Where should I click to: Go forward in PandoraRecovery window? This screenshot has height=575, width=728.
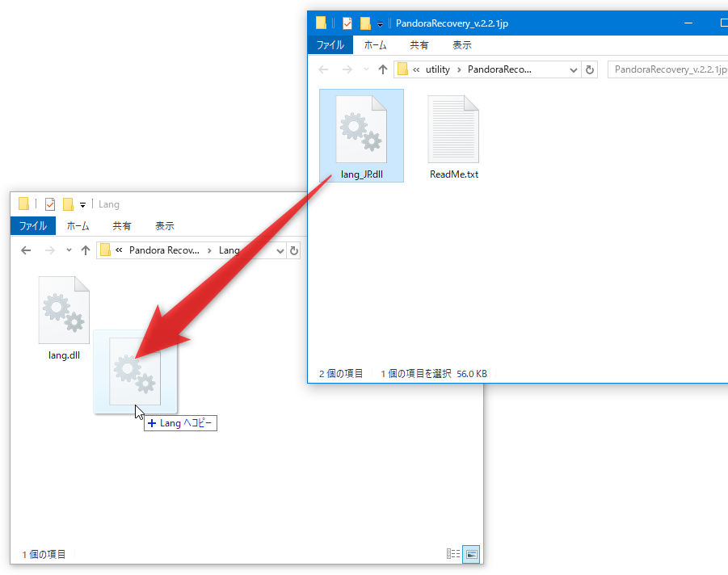tap(347, 69)
